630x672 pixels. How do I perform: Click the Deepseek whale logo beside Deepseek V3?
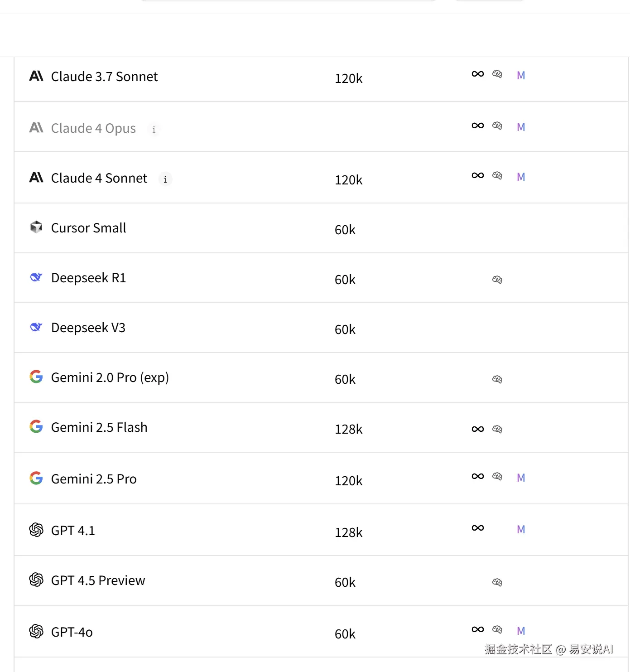36,327
